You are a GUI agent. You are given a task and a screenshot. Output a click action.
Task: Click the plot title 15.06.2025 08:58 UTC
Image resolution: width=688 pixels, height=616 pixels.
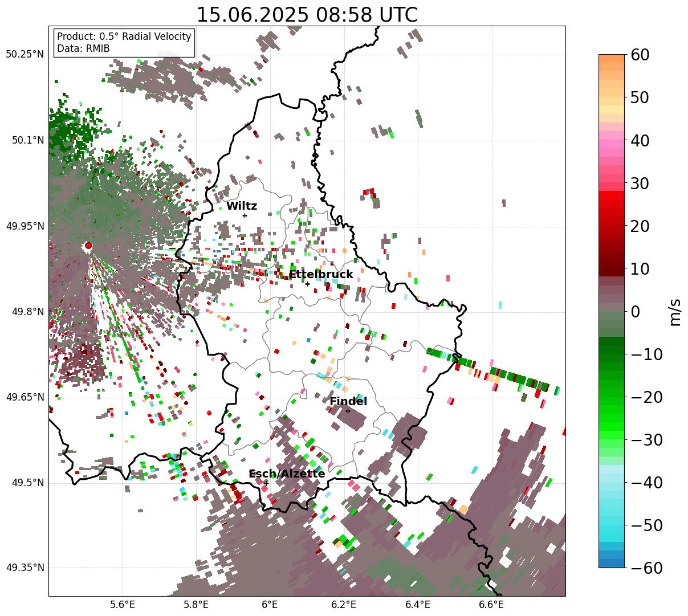click(x=307, y=15)
